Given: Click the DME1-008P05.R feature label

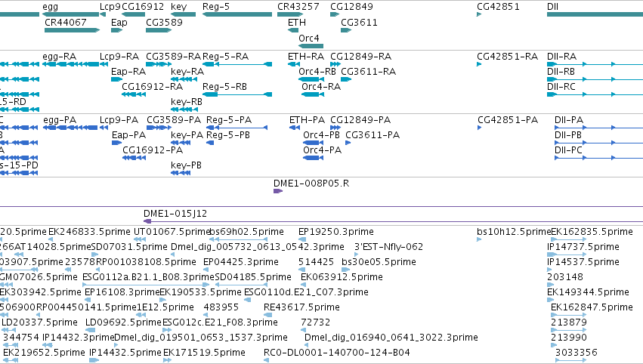Looking at the screenshot, I should point(311,184).
